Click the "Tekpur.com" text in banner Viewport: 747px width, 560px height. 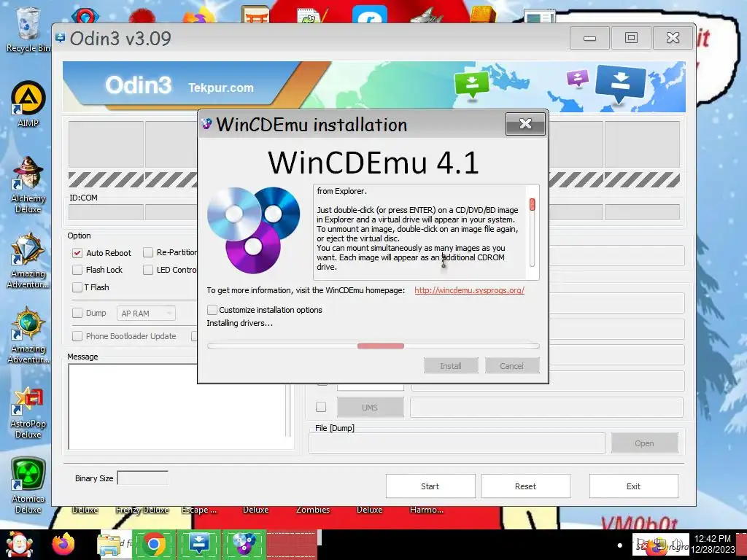pyautogui.click(x=220, y=87)
